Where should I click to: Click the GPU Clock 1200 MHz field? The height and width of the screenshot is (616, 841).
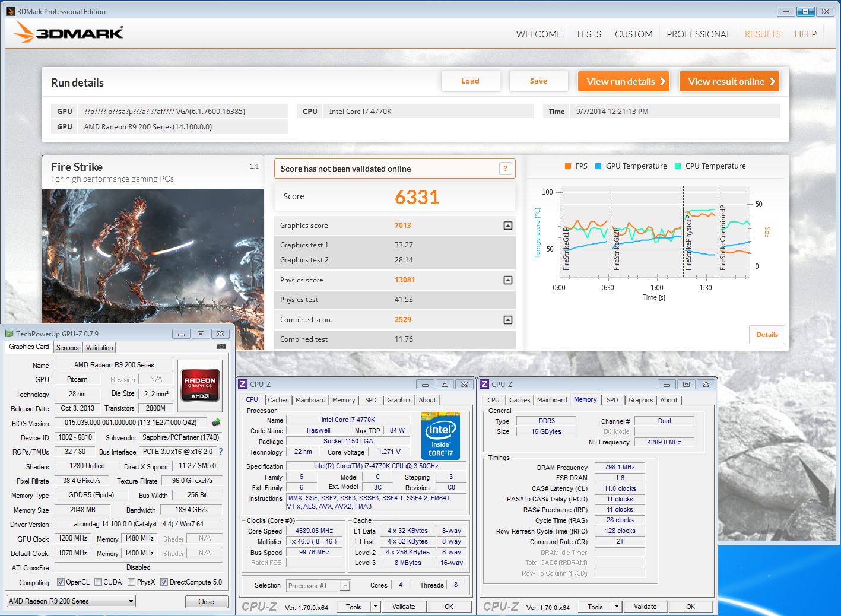(73, 538)
